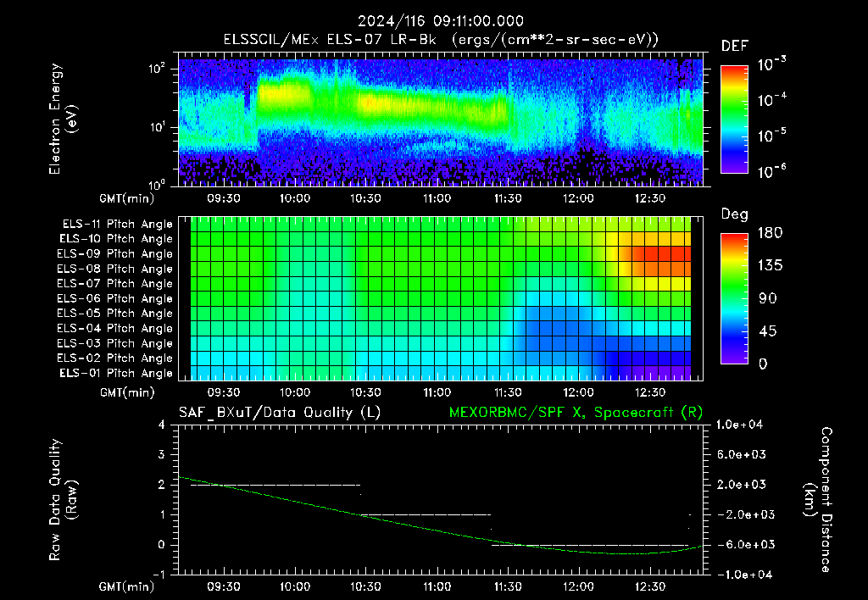Click the 'Deg' color bar heading
Viewport: 868px width, 600px height.
click(735, 214)
